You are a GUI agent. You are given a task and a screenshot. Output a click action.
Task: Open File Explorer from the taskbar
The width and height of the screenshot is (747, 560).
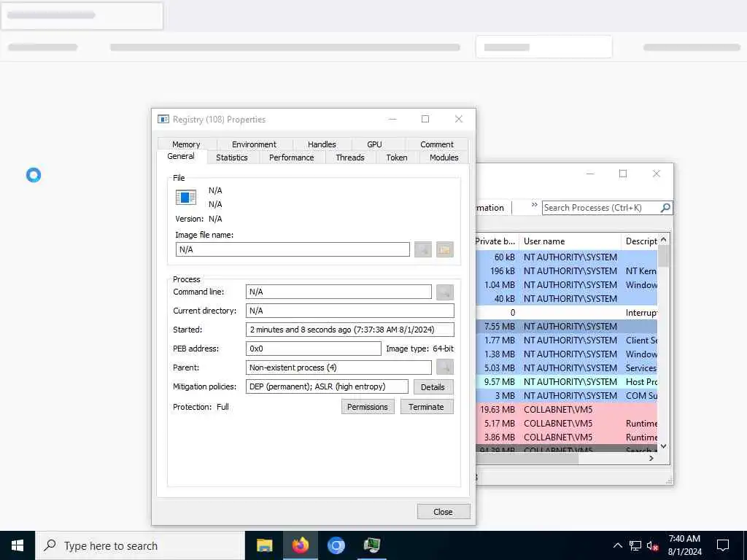coord(264,545)
